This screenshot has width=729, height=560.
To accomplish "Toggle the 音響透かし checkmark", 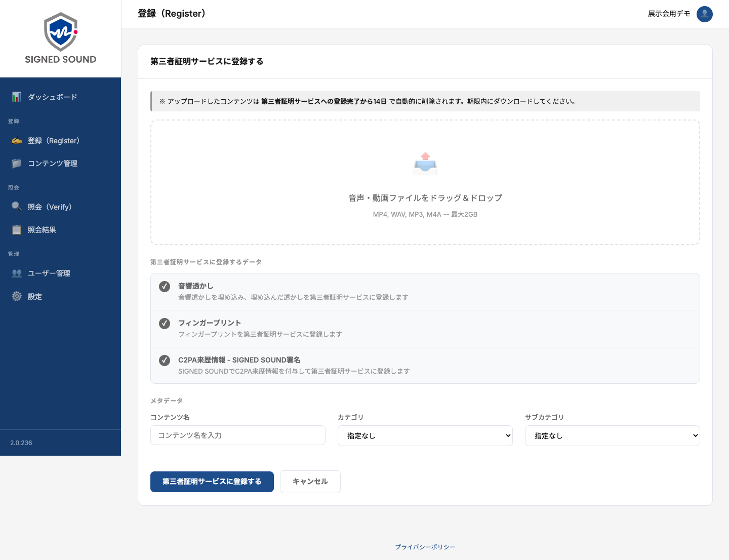I will tap(165, 287).
